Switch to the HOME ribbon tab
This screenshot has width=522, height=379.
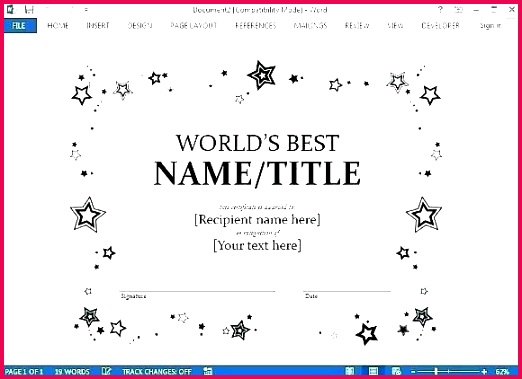58,26
